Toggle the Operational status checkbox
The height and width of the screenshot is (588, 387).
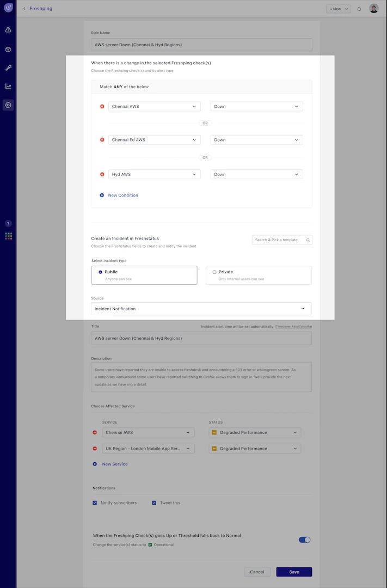pos(150,545)
